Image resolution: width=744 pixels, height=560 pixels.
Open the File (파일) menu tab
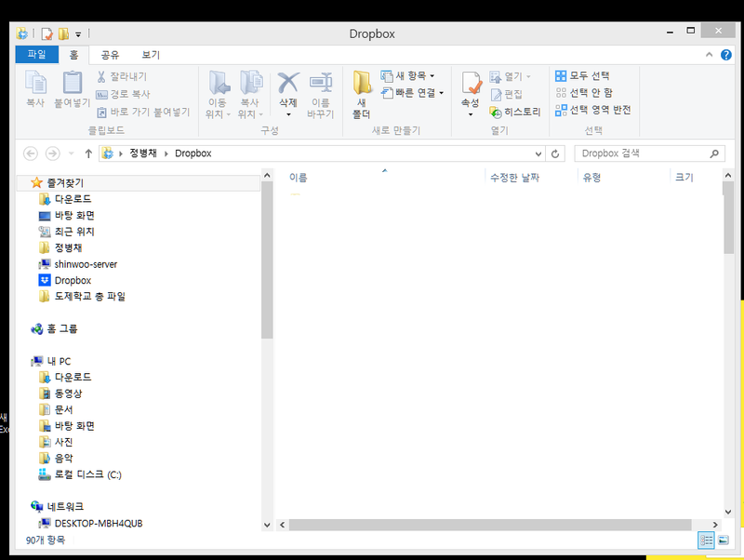[x=36, y=55]
